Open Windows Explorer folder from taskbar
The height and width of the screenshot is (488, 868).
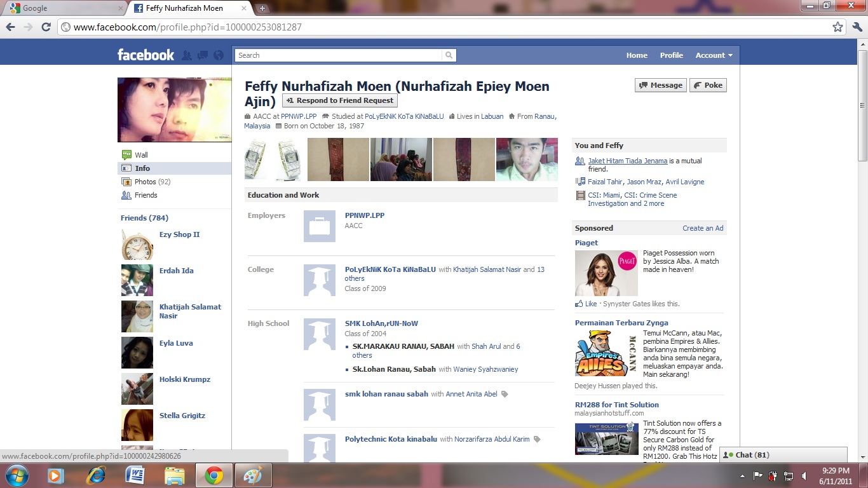174,475
